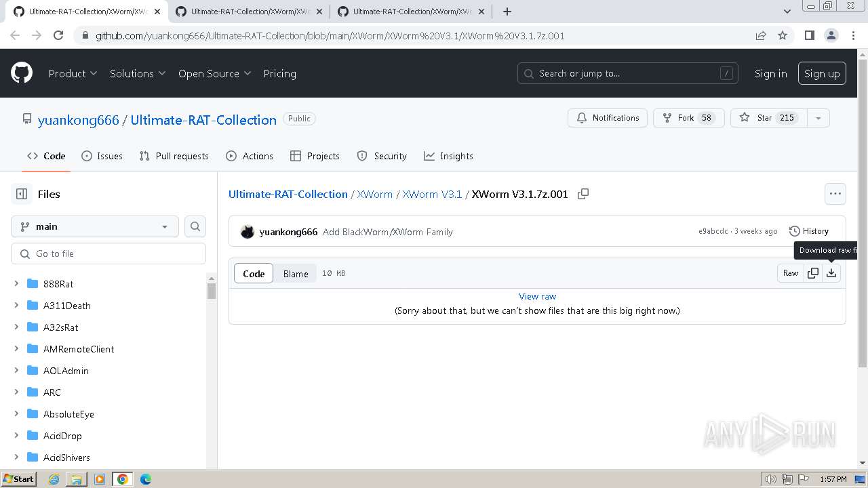Fork the repository button
The image size is (868, 488).
[x=688, y=118]
